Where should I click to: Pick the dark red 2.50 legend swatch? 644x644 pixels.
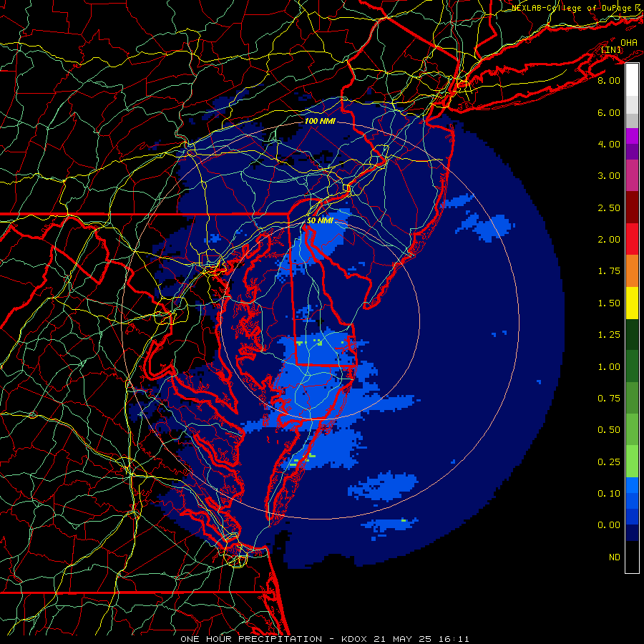point(632,208)
